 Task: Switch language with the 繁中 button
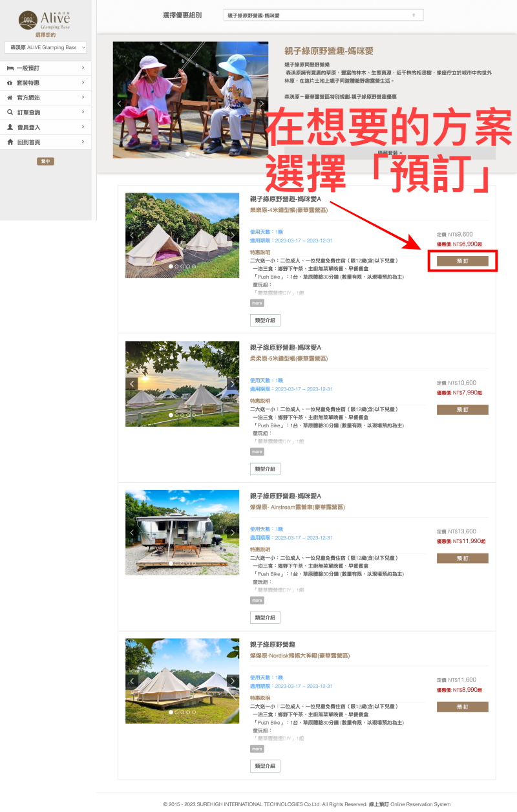pyautogui.click(x=45, y=161)
